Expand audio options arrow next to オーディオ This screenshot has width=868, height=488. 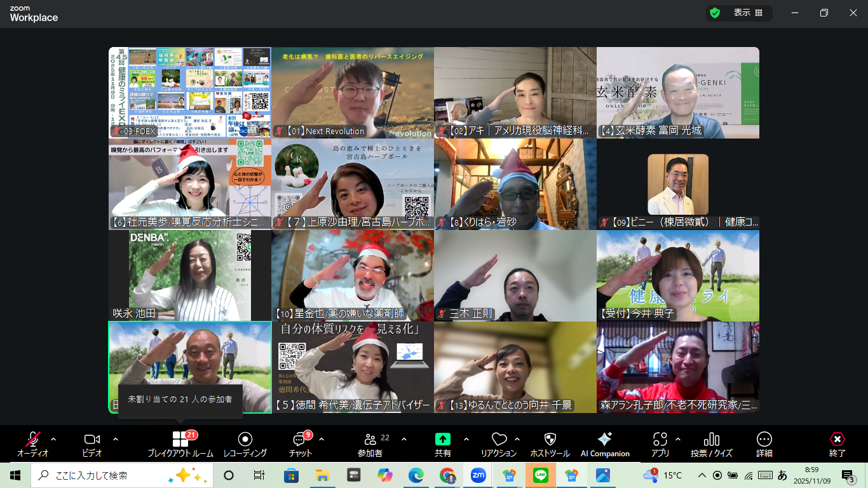pos(53,439)
